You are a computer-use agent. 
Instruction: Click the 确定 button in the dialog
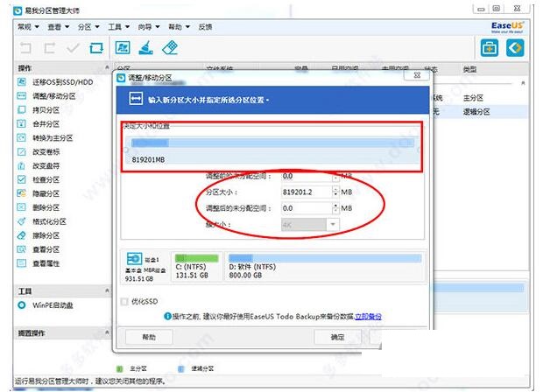tap(337, 337)
